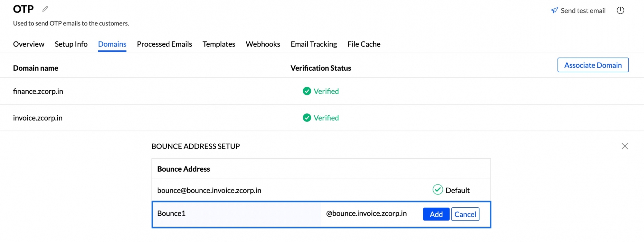Image resolution: width=644 pixels, height=242 pixels.
Task: Click the power icon at top right
Action: coord(620,11)
